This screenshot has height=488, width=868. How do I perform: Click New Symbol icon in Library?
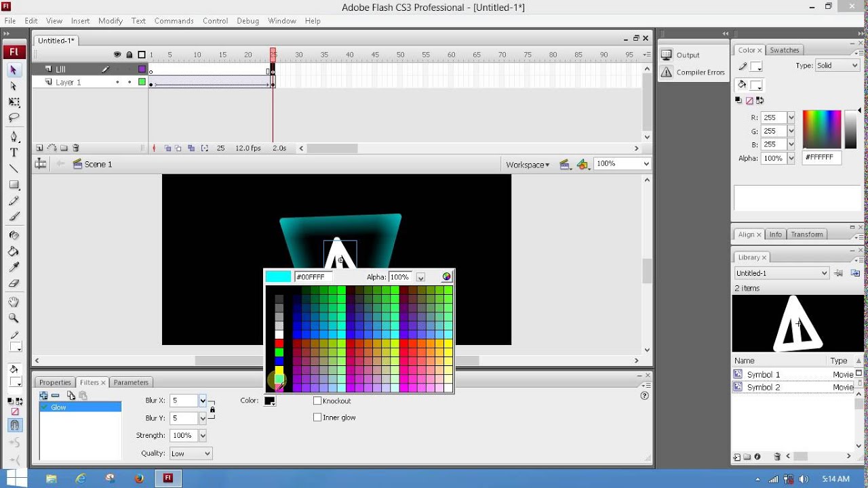click(736, 457)
